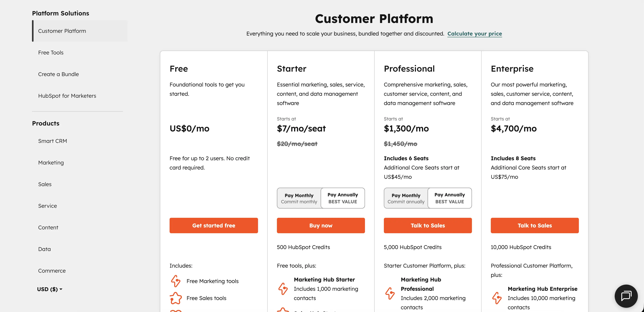
Task: Open Create a Bundle page
Action: (58, 74)
